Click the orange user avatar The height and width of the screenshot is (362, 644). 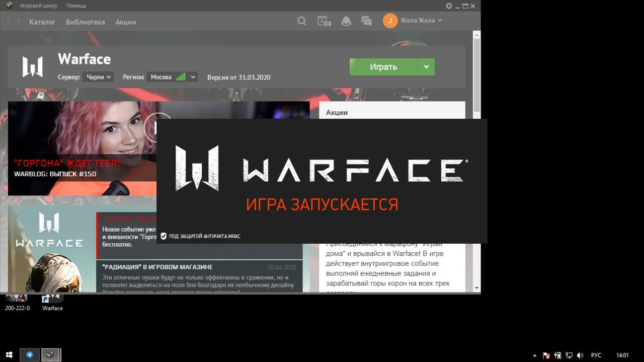point(390,21)
